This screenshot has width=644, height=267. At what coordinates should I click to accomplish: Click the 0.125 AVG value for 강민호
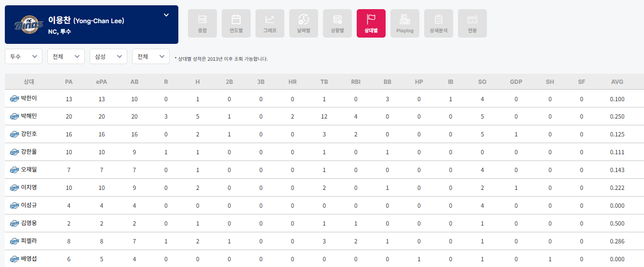pos(617,134)
